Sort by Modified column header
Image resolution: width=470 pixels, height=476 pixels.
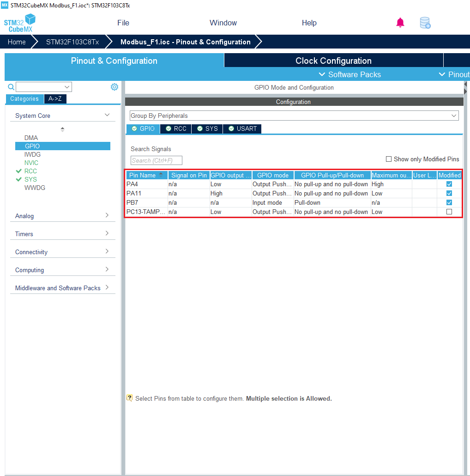point(449,175)
